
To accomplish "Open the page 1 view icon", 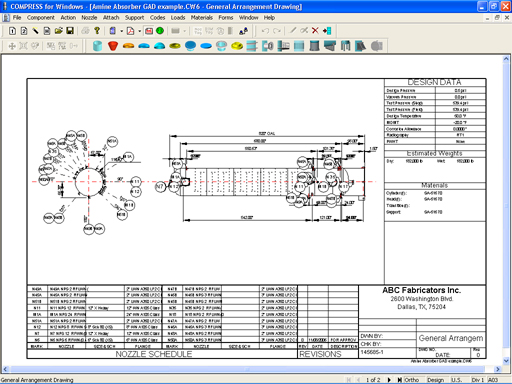I will pos(12,31).
